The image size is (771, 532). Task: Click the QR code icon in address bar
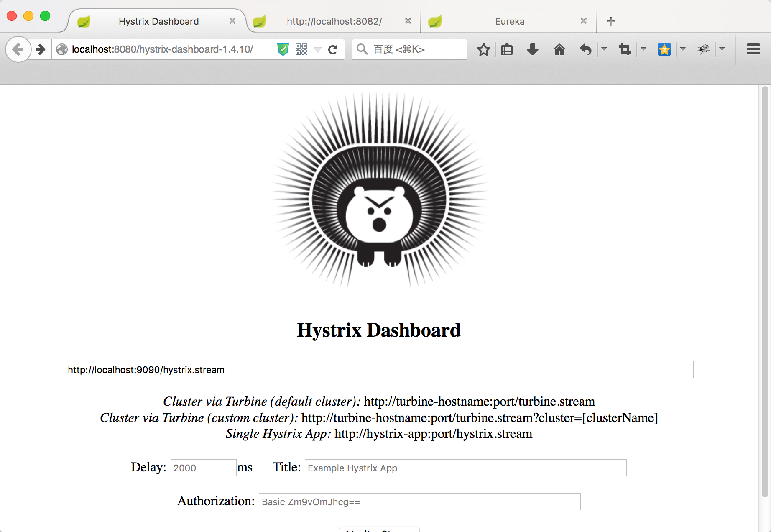pos(301,49)
